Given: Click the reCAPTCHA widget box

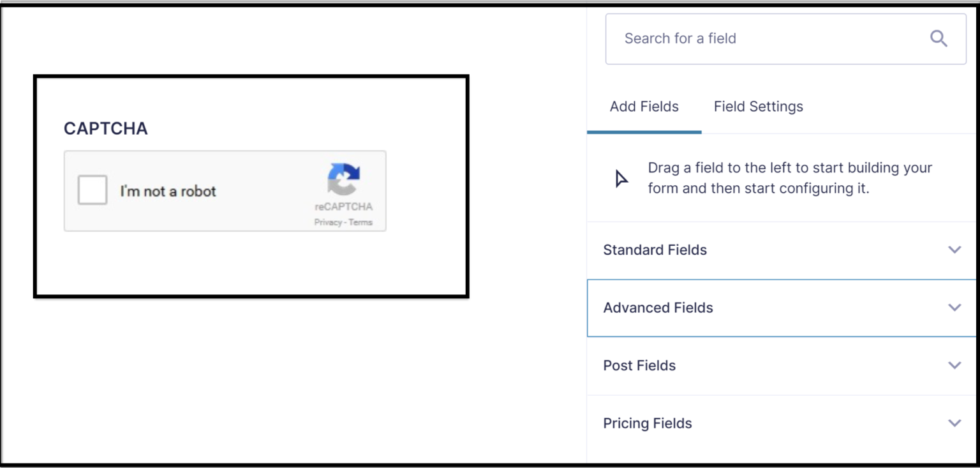Looking at the screenshot, I should [225, 190].
